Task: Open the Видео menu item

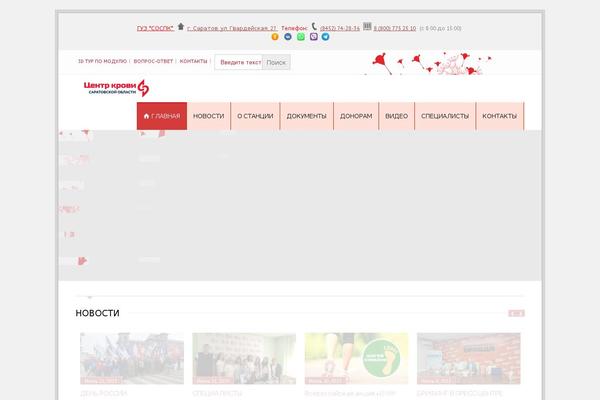Action: pos(396,116)
